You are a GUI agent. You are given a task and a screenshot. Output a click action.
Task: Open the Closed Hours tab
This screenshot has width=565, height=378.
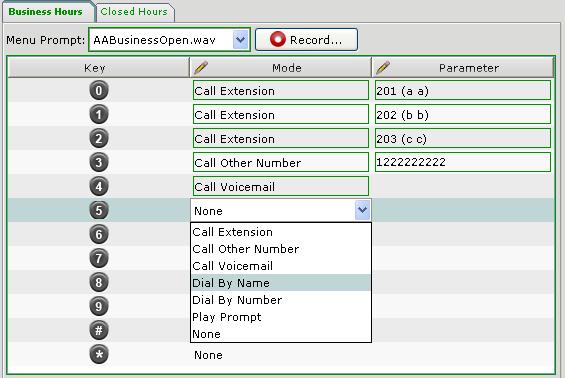[x=134, y=12]
